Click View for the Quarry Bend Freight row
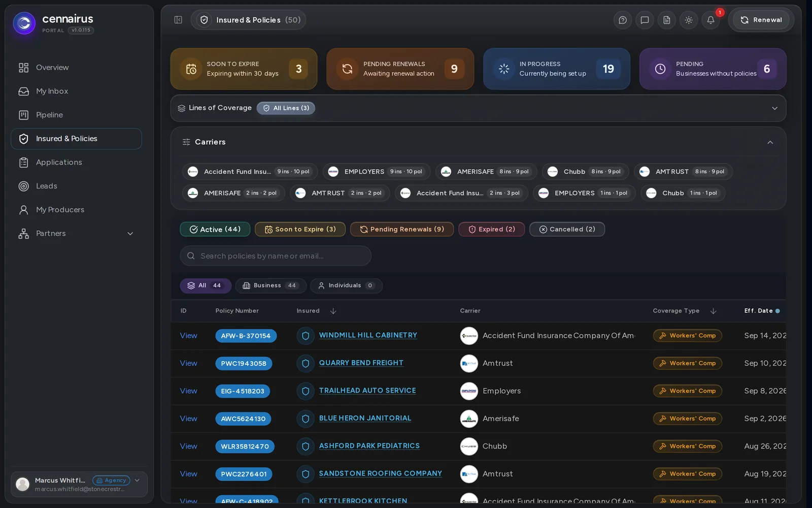The image size is (812, 508). (188, 363)
